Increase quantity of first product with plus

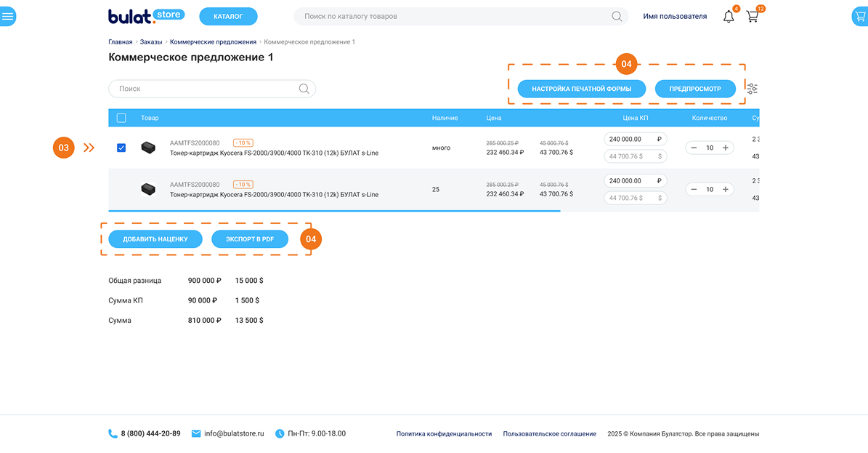coord(725,148)
